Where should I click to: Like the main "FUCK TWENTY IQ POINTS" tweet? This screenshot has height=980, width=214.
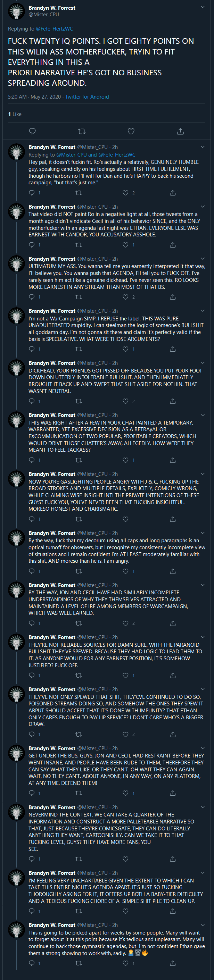(131, 131)
